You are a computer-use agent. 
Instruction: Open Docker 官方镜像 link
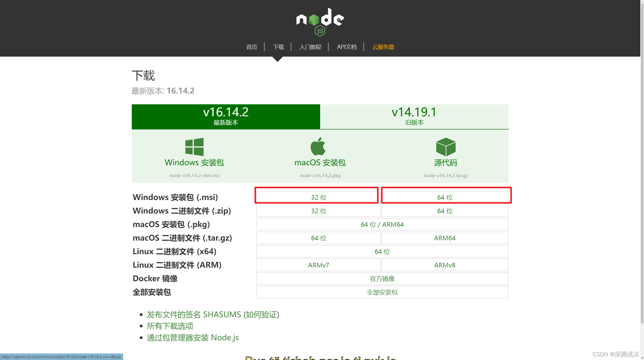(x=382, y=278)
